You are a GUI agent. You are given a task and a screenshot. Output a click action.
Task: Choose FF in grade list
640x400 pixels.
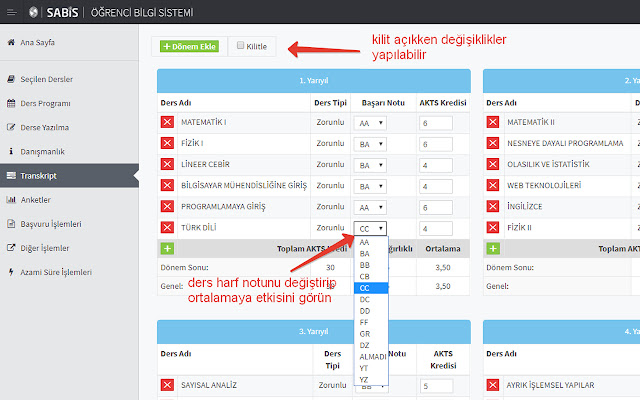tap(371, 322)
